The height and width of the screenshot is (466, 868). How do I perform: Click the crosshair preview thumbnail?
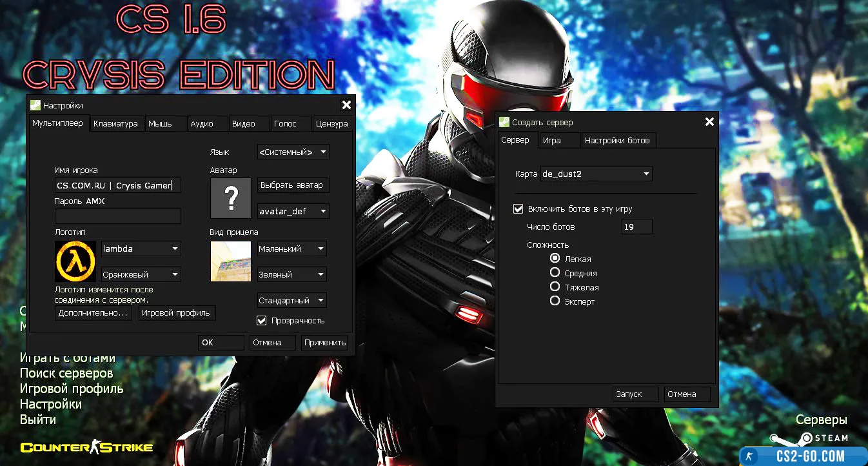click(230, 261)
